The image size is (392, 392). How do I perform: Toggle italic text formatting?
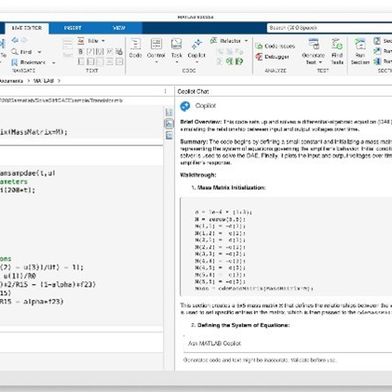coord(90,52)
